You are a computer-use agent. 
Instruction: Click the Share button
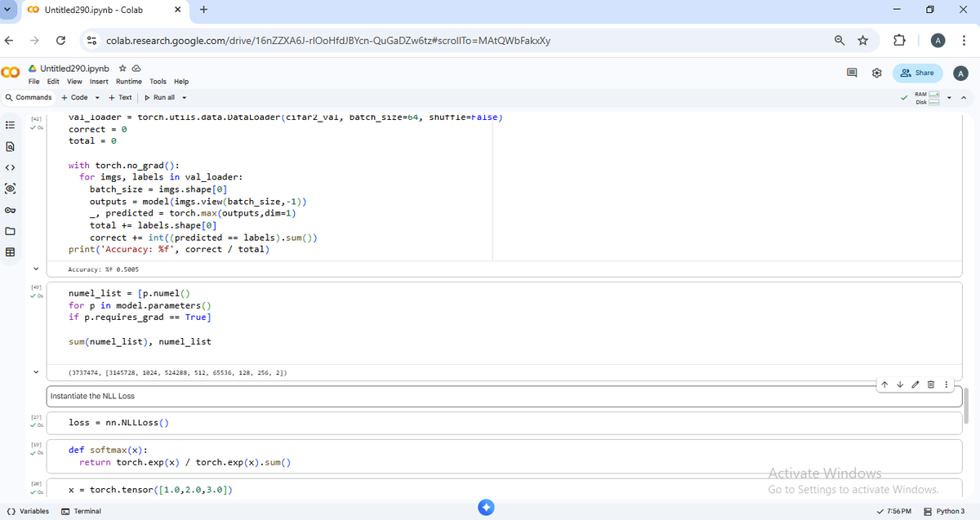pos(918,73)
